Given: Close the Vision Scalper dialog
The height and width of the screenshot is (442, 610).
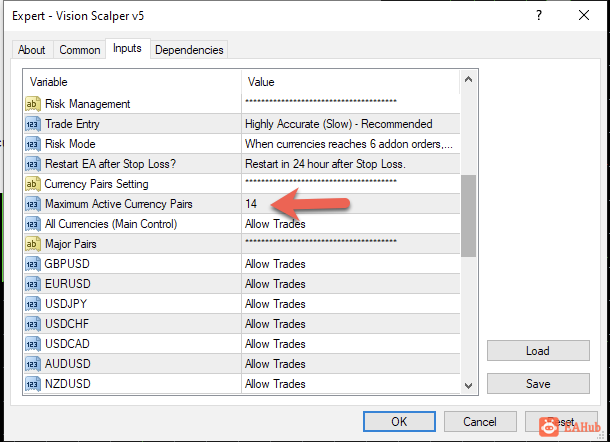Looking at the screenshot, I should (584, 16).
